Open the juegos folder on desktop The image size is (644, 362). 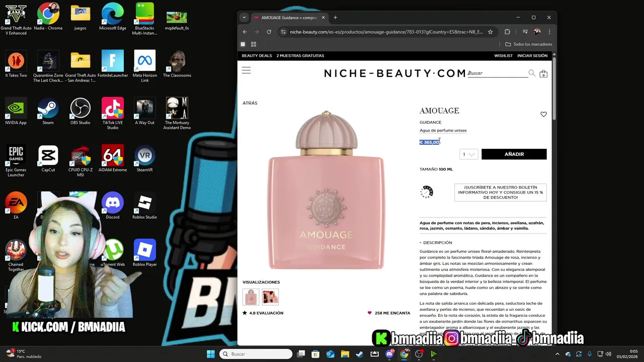(80, 17)
